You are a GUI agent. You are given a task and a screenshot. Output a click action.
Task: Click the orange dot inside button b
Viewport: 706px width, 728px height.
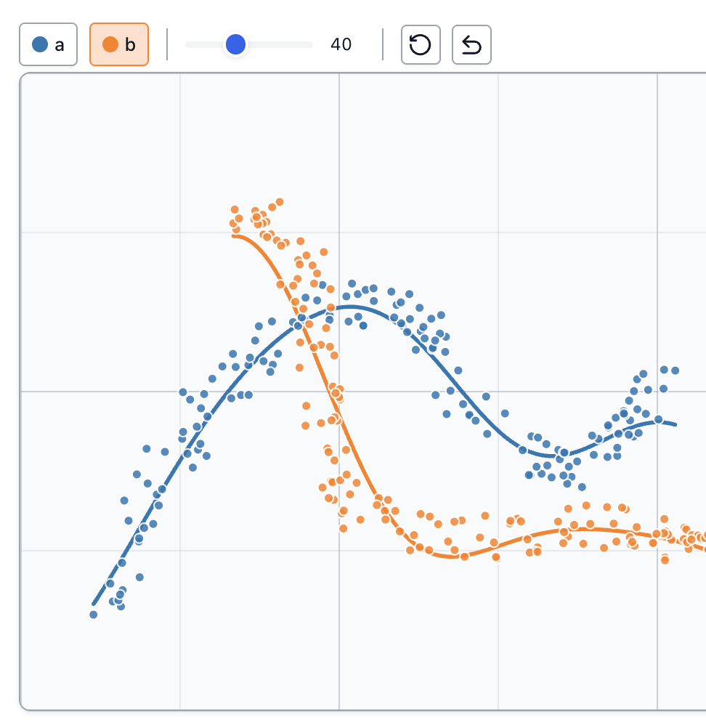(110, 45)
